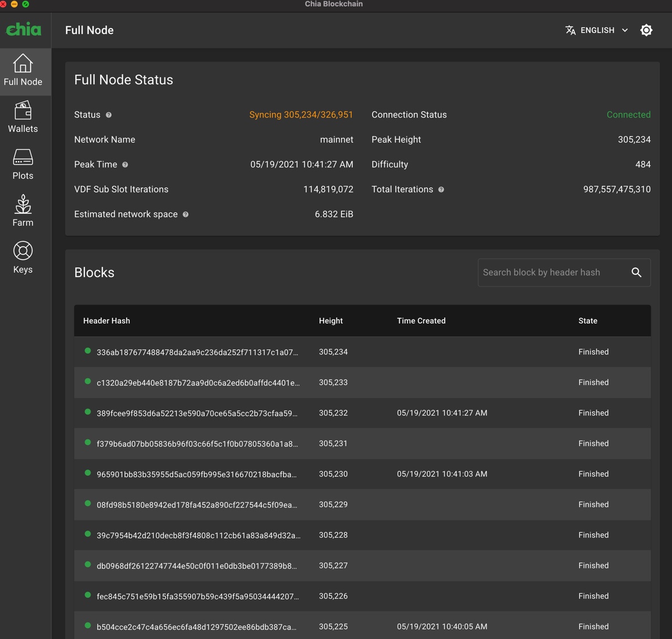The image size is (672, 639).
Task: Click help icon next to Peak Time
Action: [125, 165]
